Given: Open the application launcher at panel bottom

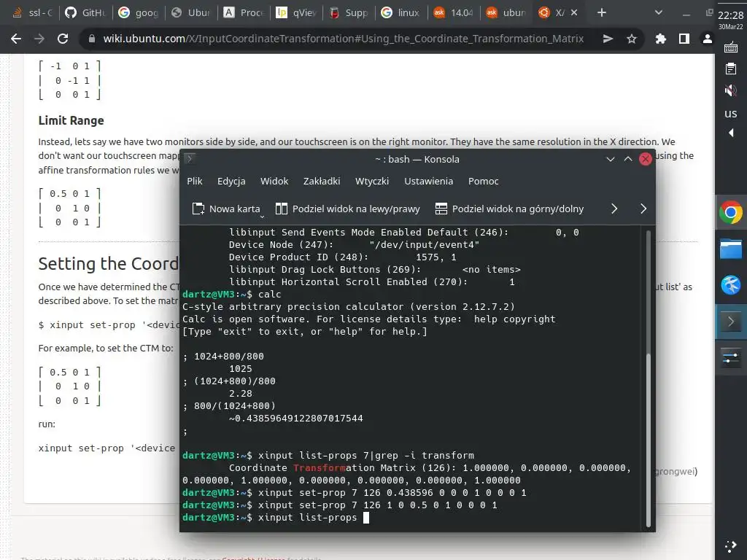Looking at the screenshot, I should tap(731, 546).
